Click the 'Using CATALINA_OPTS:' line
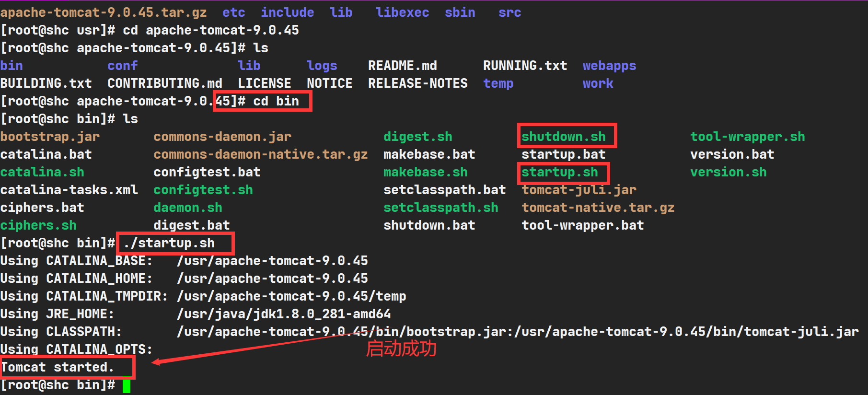The height and width of the screenshot is (395, 868). (77, 349)
